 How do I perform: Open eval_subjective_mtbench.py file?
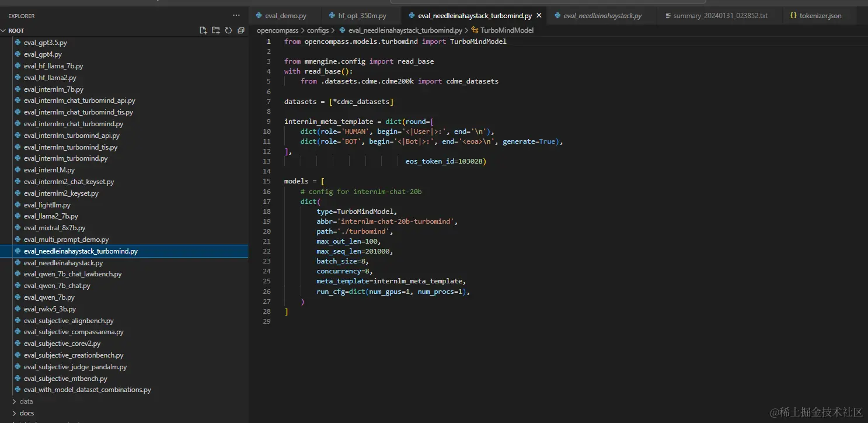[x=65, y=379]
